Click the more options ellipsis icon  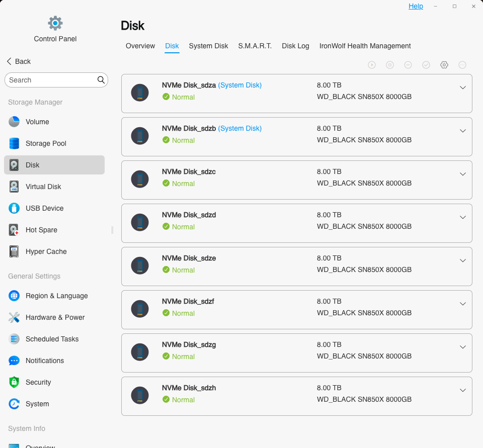pos(462,65)
